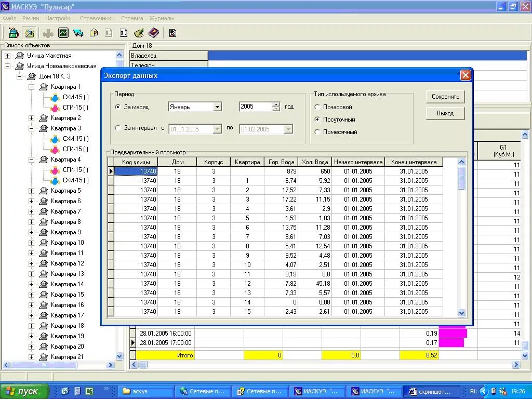Click pink СГИ-15 meter icon under Квартира 4

[55, 170]
